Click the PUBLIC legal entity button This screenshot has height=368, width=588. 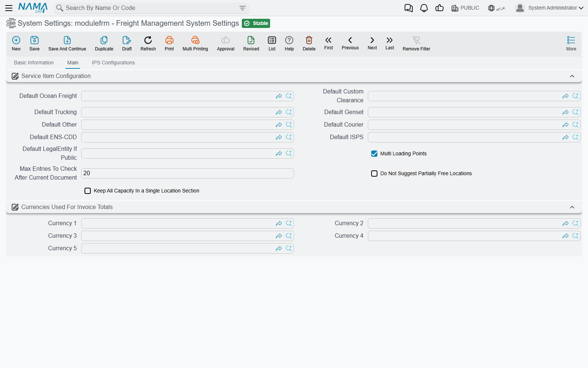point(465,8)
